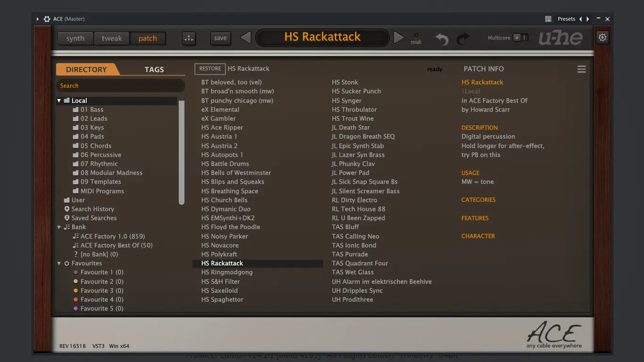Open the tweak tab

coord(111,38)
